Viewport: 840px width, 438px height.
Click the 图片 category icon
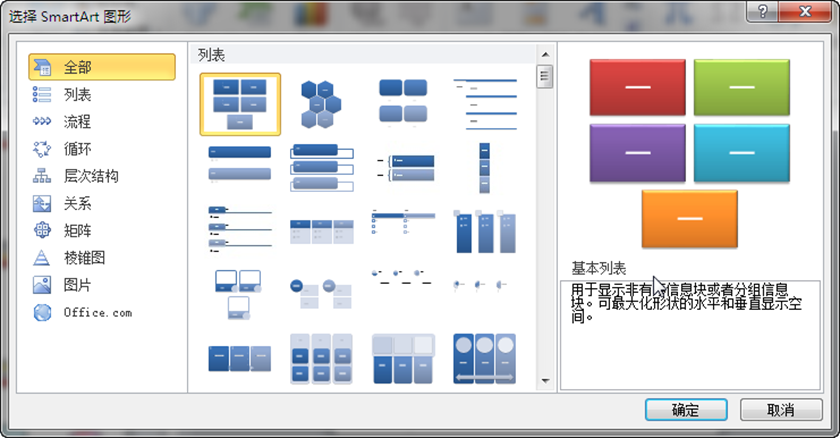42,285
